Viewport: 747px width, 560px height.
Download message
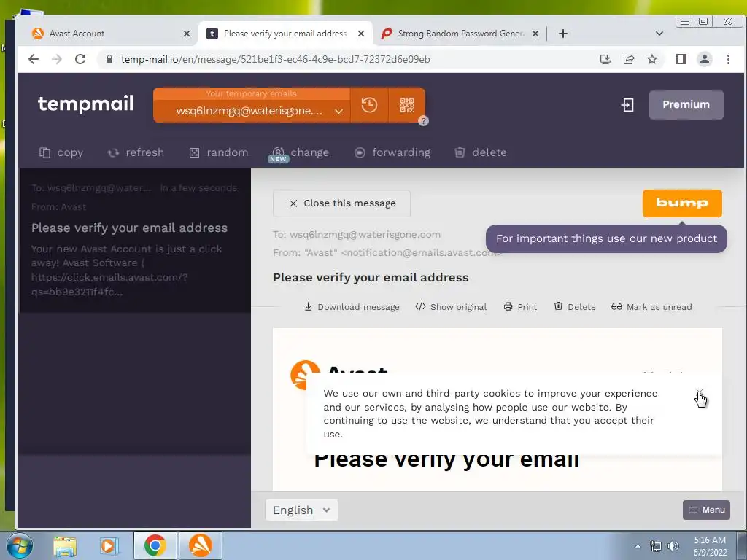coord(352,307)
